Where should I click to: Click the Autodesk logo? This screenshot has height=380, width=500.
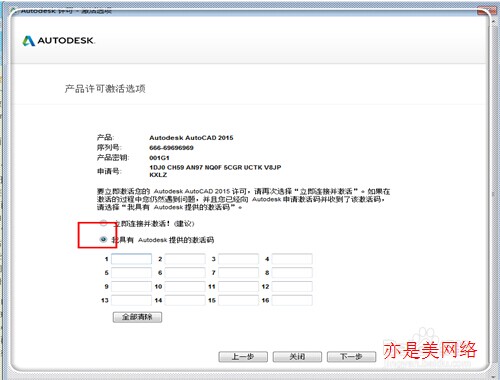[x=58, y=41]
